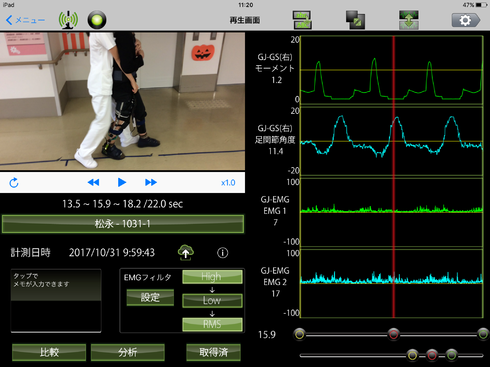Screen dimensions: 490x367
Task: Tap the 計測日時 label
Action: pos(31,253)
